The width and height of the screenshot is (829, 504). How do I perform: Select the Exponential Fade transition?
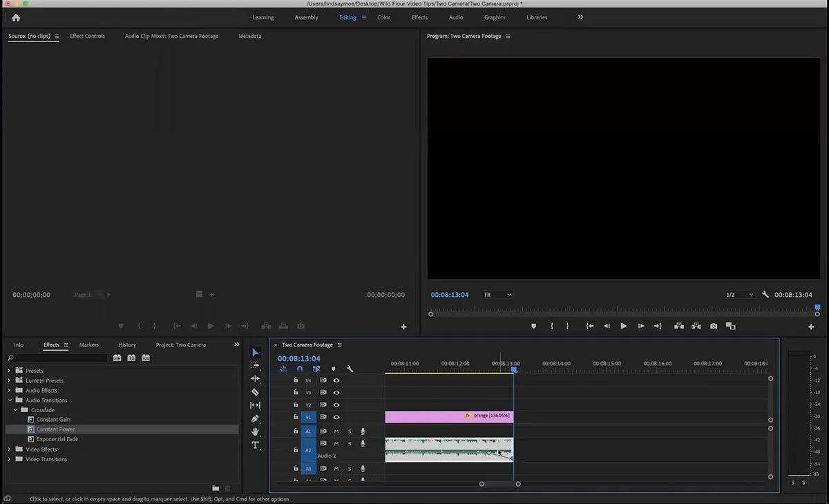coord(57,439)
